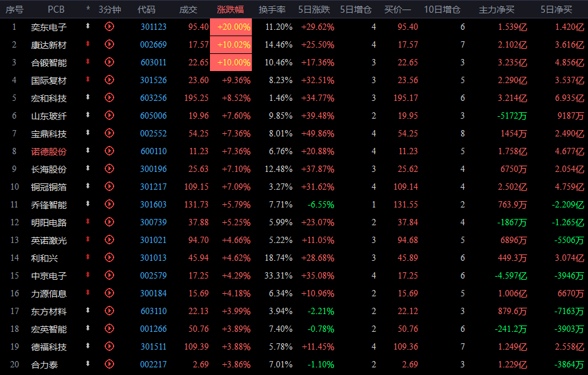Click price 195.25 for 宏和科技
Viewport: 588px width, 375px height.
pos(197,98)
